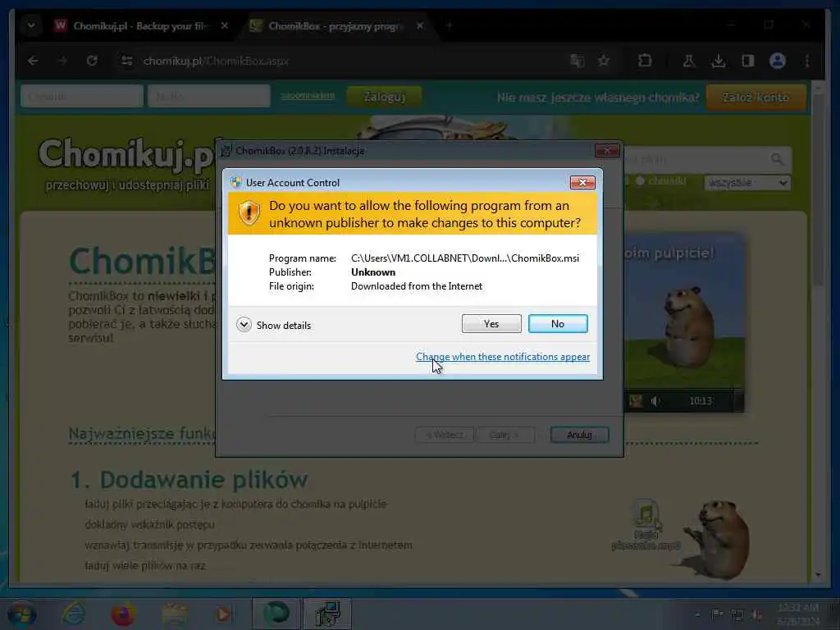Close the ChomikBox browser tab
The height and width of the screenshot is (630, 840).
(x=420, y=25)
